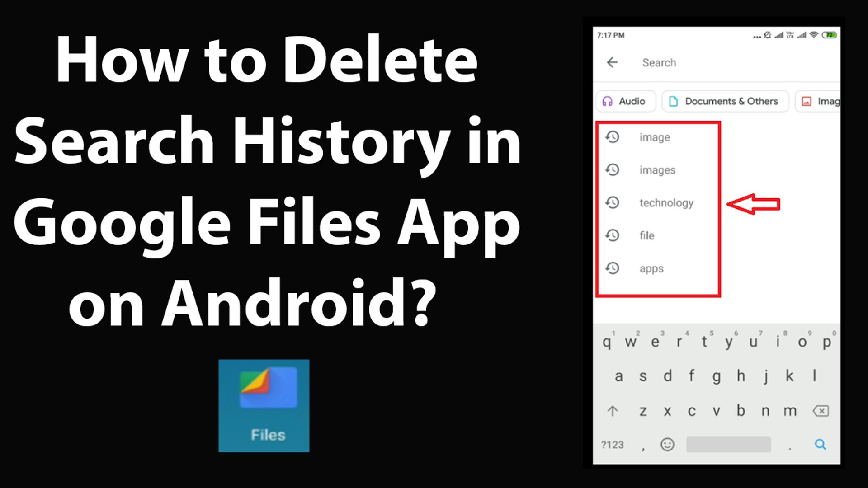Select Documents & Others filter chip
Image resolution: width=868 pixels, height=488 pixels.
(x=725, y=101)
